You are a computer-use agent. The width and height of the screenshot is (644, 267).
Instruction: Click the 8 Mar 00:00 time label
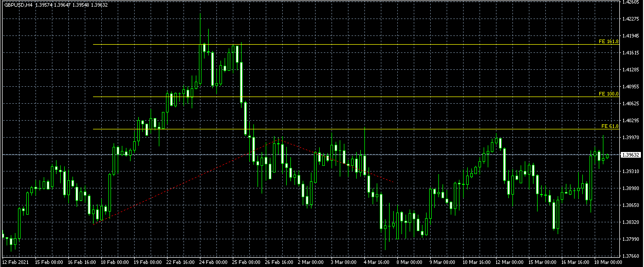coord(409,262)
